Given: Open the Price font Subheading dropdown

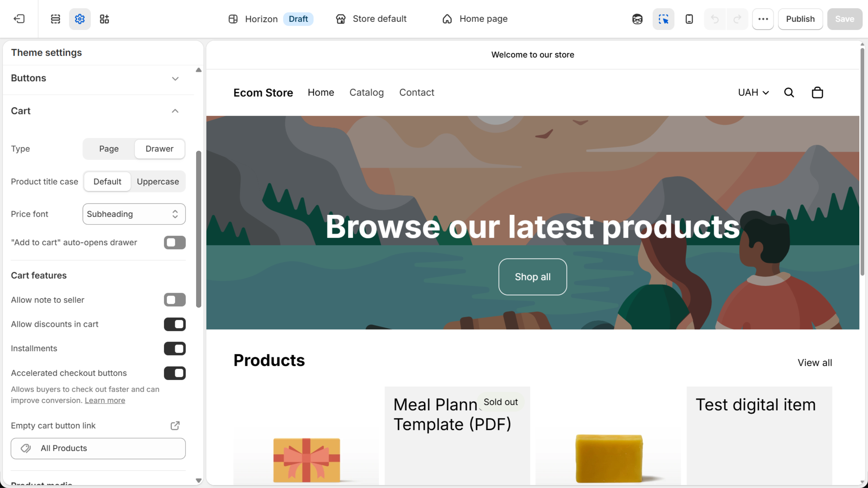Looking at the screenshot, I should coord(134,214).
